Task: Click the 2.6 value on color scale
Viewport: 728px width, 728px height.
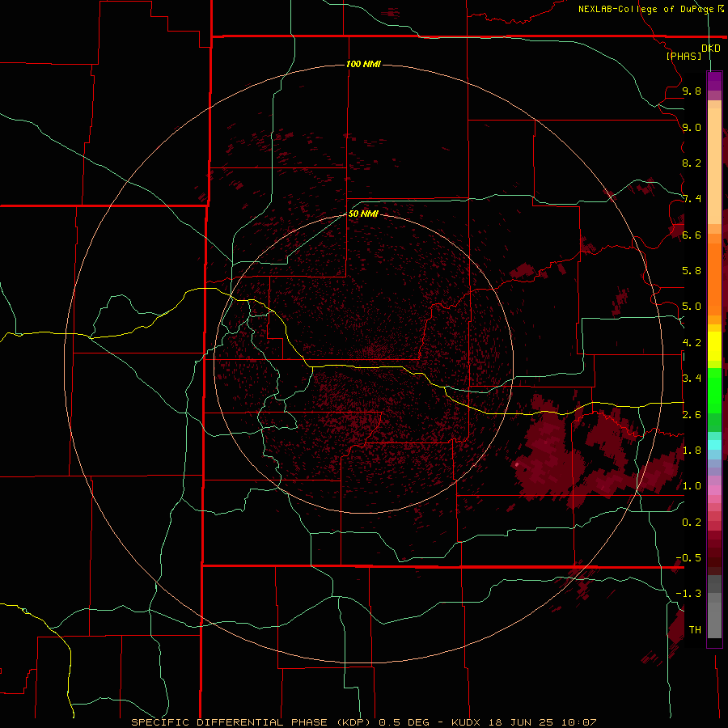Action: (x=692, y=415)
